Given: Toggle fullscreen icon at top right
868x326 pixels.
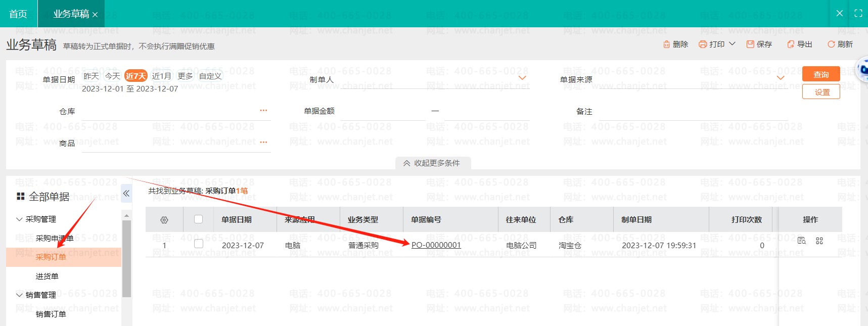Looking at the screenshot, I should (858, 14).
